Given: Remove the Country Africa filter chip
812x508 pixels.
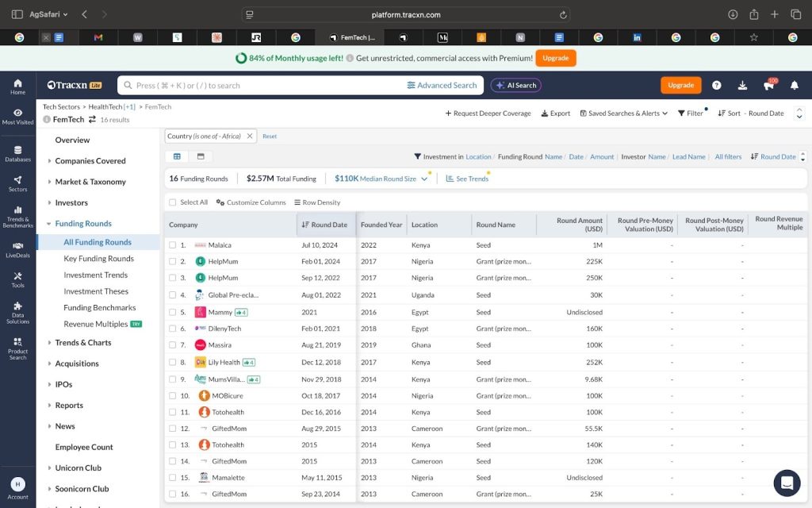Looking at the screenshot, I should pos(249,137).
